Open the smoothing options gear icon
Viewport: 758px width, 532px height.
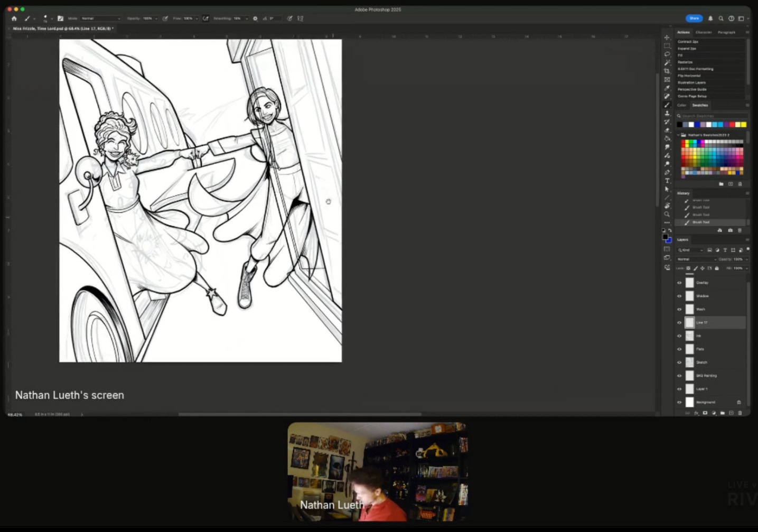[x=255, y=18]
